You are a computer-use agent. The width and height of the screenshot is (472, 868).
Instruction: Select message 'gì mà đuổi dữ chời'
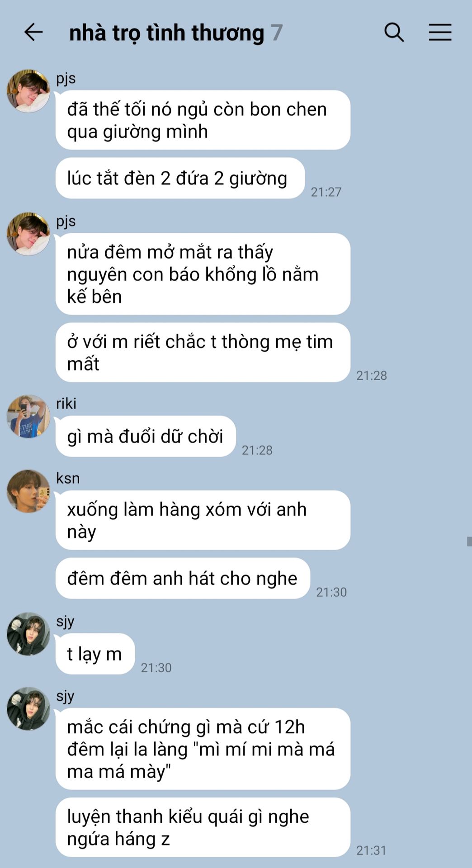(146, 436)
